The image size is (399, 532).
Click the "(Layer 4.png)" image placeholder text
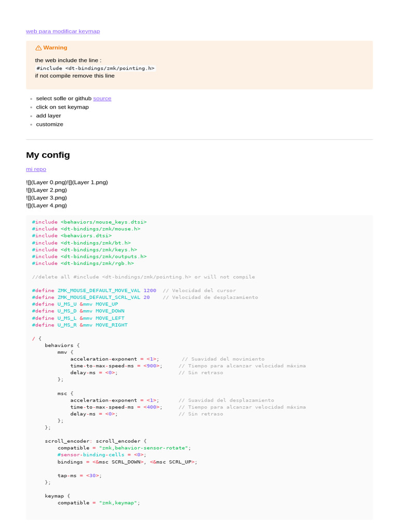pos(48,205)
